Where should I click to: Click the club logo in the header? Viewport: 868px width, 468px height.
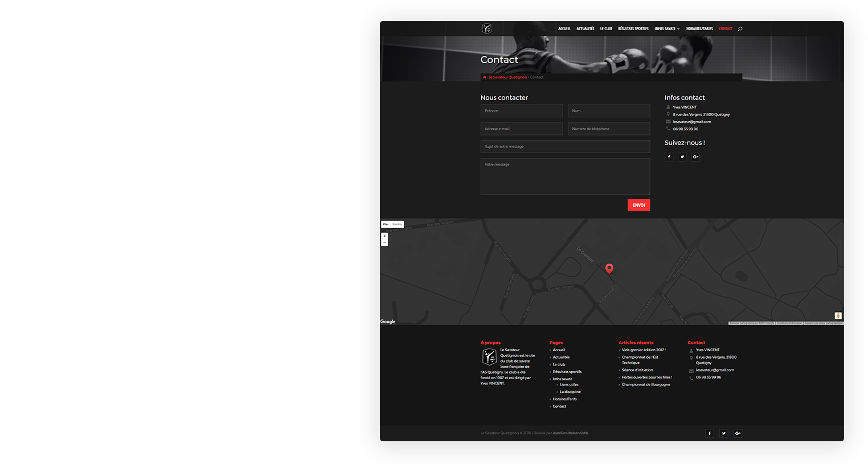pyautogui.click(x=486, y=28)
